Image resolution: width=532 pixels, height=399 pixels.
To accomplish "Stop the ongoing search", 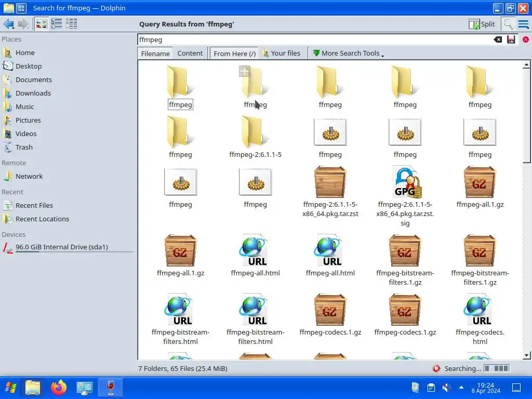I will 436,368.
